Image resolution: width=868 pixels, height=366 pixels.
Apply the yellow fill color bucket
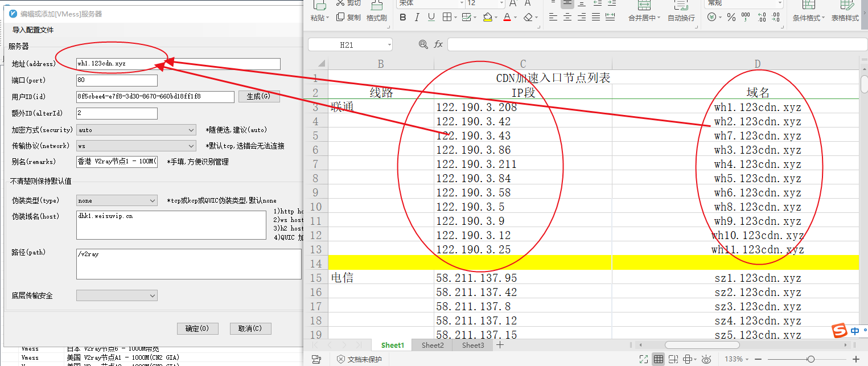tap(487, 17)
